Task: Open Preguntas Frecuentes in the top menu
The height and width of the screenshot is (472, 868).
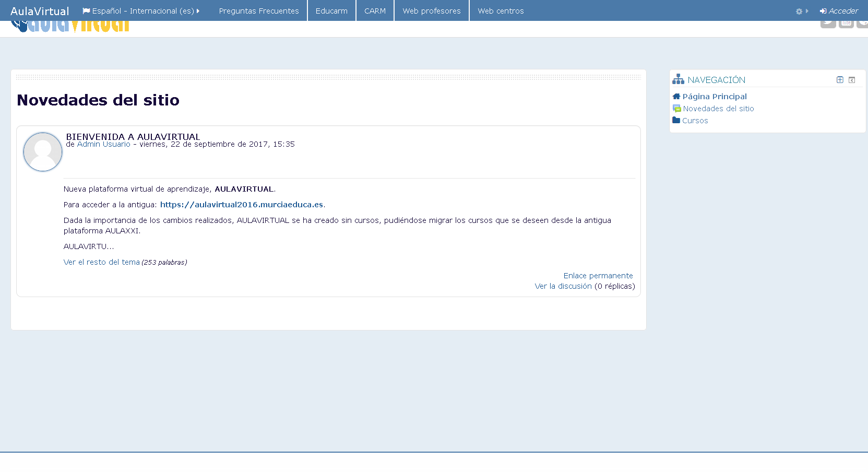Action: pos(259,11)
